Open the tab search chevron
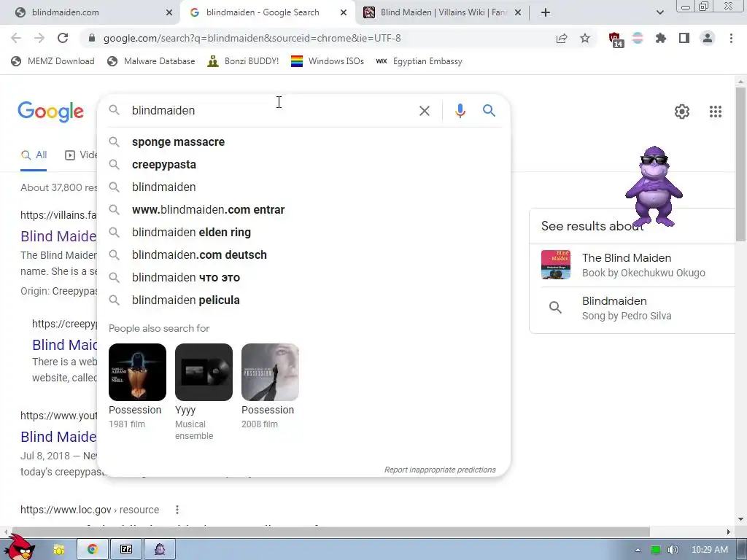 [659, 12]
